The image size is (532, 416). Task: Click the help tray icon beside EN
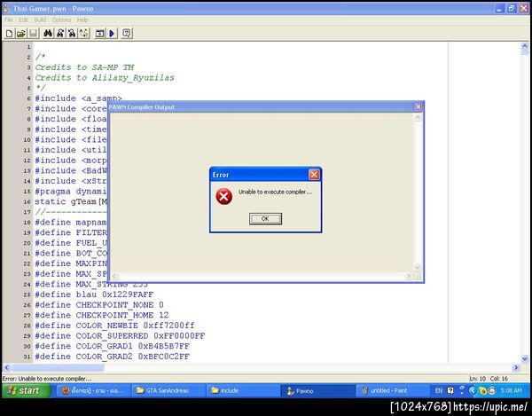(x=450, y=390)
